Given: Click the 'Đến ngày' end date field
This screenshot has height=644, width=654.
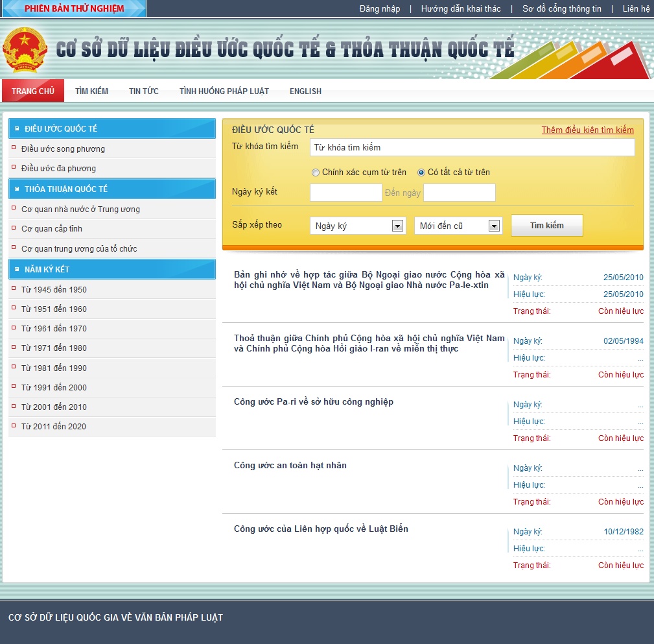Looking at the screenshot, I should tap(459, 193).
